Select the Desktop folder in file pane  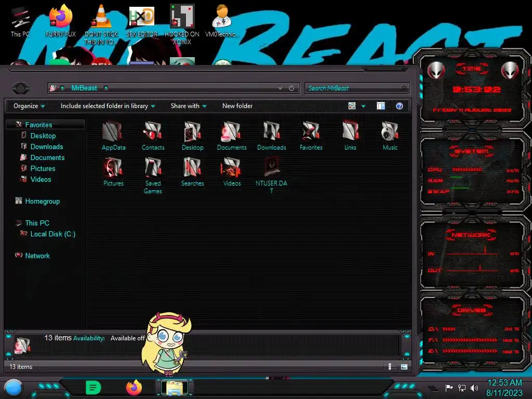tap(192, 136)
